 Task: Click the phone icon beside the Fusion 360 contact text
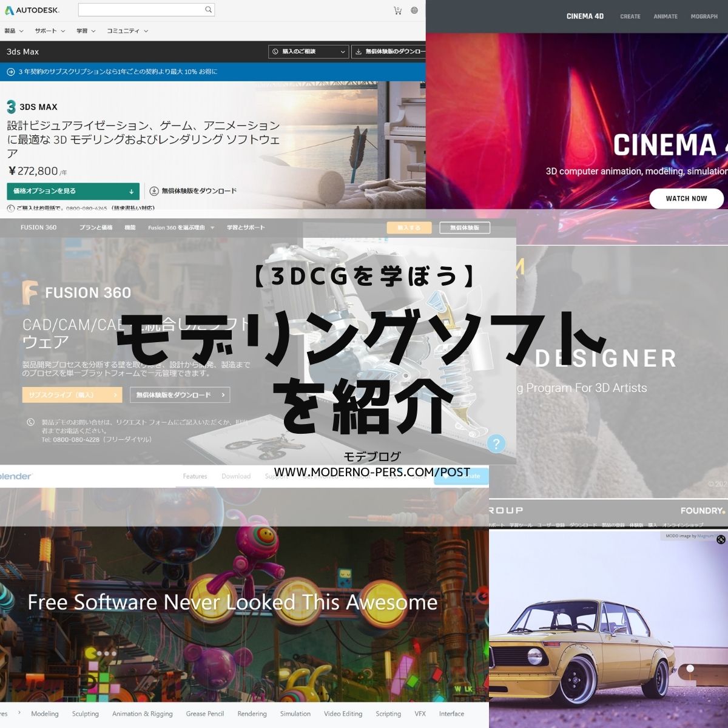tap(30, 422)
